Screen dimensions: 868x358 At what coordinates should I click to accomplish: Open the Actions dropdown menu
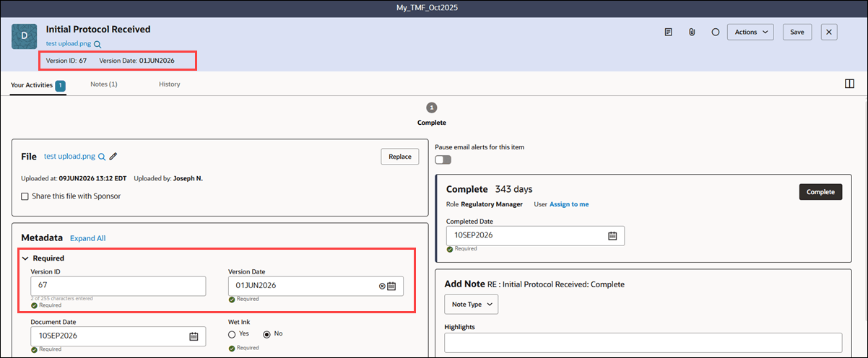click(750, 32)
